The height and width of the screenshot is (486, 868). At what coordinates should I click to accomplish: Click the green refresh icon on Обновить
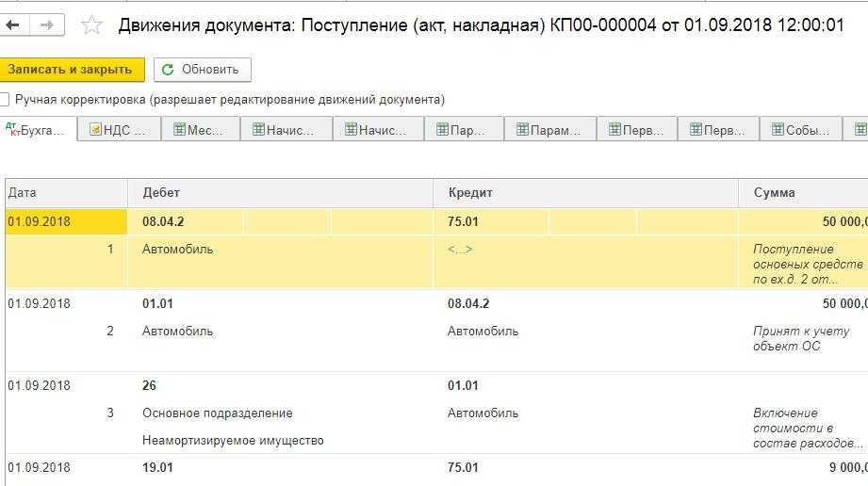[168, 70]
